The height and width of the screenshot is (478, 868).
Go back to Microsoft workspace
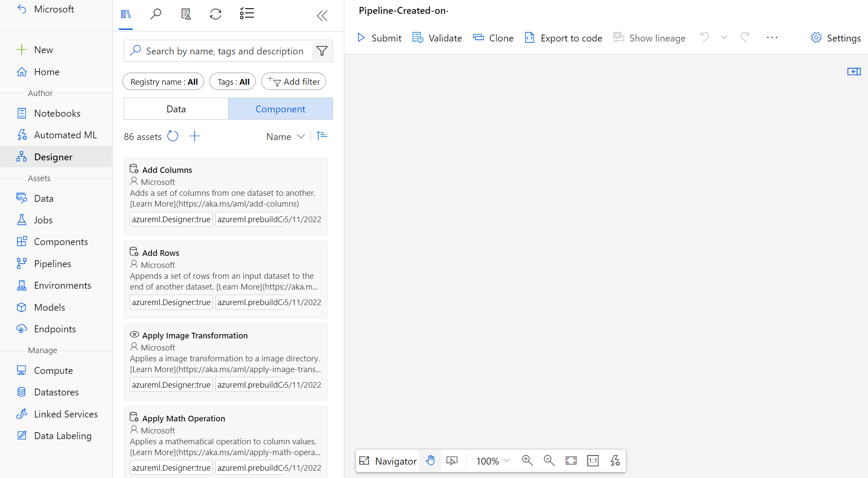(45, 9)
